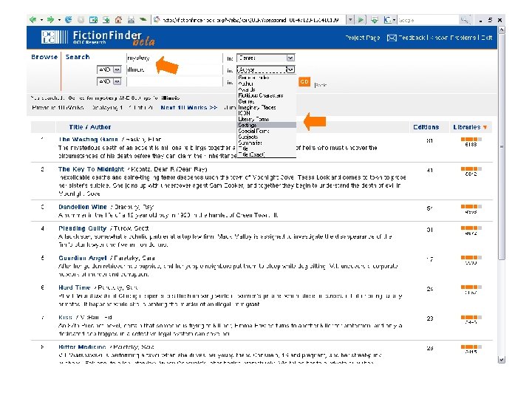Go to Next 10 Works results
The width and height of the screenshot is (532, 399).
189,108
